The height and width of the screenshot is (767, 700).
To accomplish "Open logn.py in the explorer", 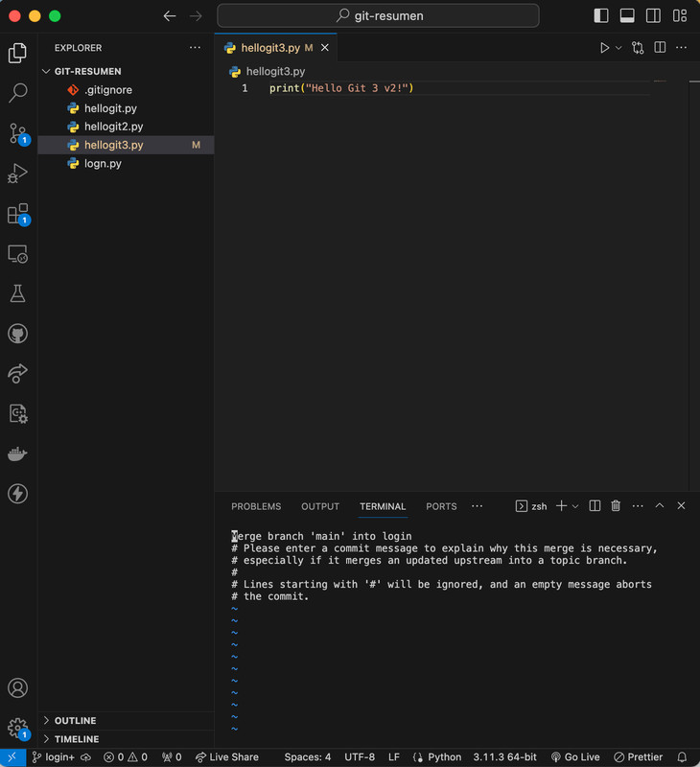I will click(x=126, y=163).
